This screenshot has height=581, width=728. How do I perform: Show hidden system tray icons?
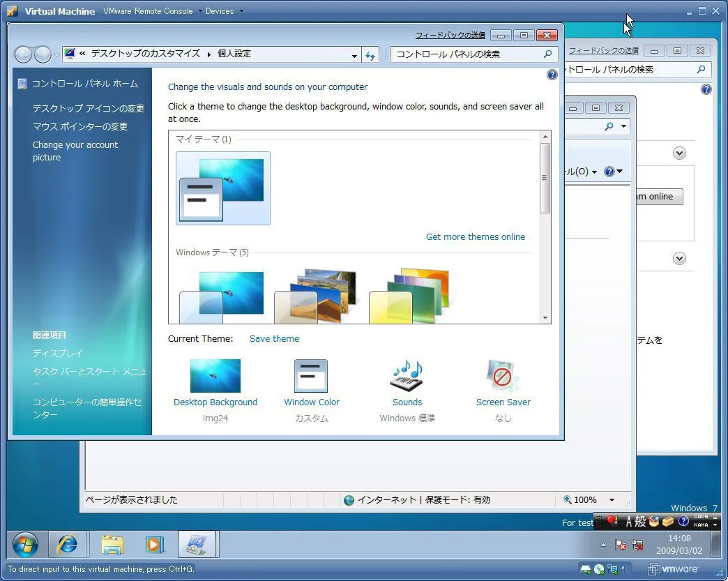(x=603, y=545)
